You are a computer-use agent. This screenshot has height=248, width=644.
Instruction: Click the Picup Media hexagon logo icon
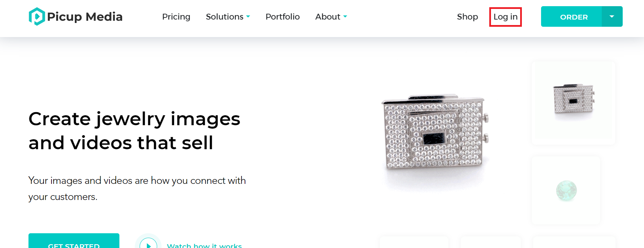(x=37, y=16)
